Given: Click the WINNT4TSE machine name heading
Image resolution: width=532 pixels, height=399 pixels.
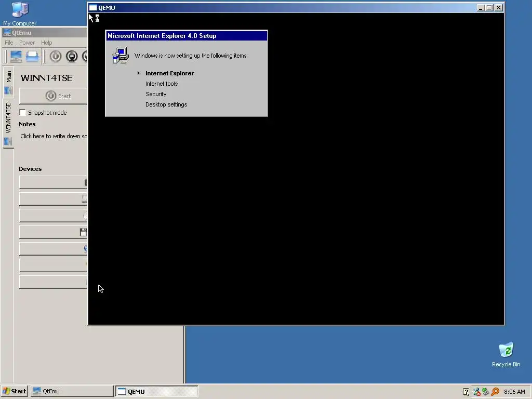Looking at the screenshot, I should pos(46,78).
